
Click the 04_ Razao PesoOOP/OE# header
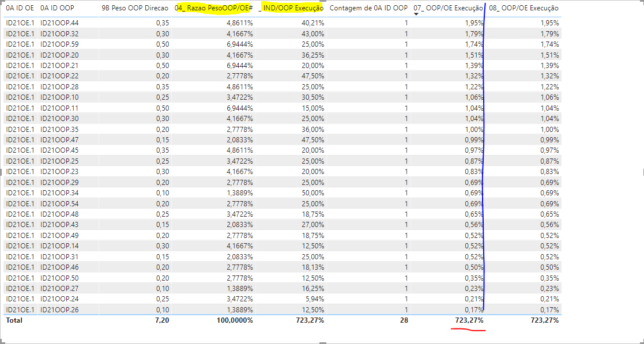(x=213, y=8)
